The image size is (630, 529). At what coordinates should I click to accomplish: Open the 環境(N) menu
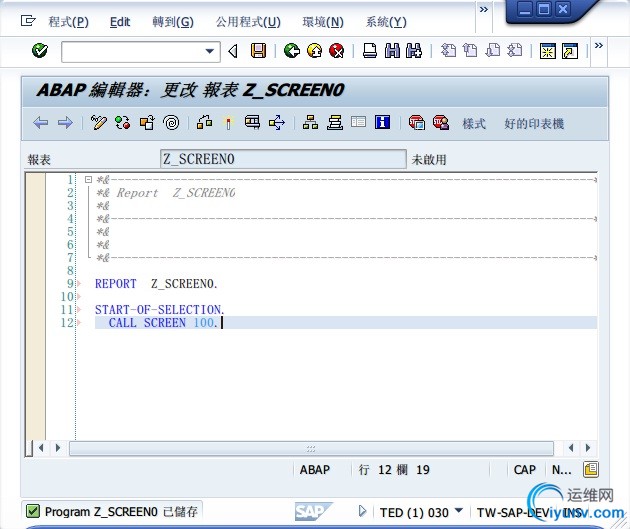[x=323, y=22]
